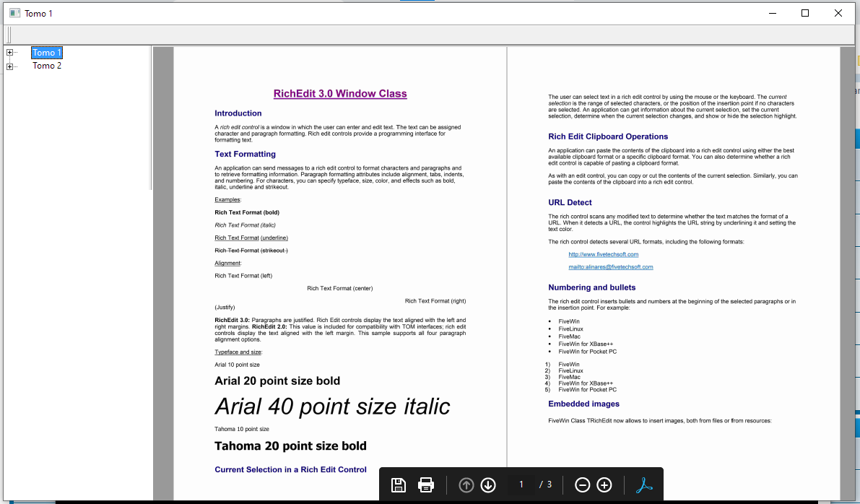Viewport: 860px width, 504px height.
Task: Select the Tomo 1 tree item
Action: click(x=47, y=53)
